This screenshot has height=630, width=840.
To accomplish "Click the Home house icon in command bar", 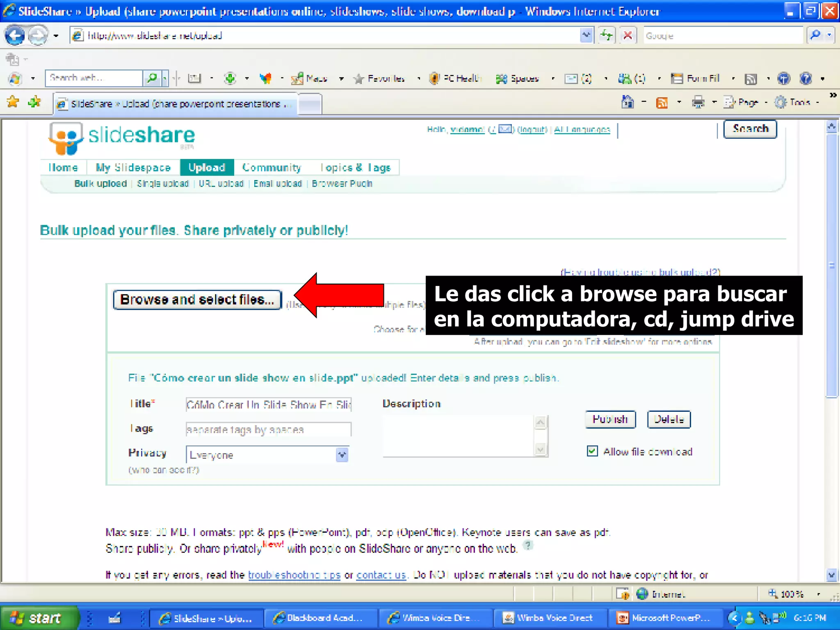I will 628,102.
